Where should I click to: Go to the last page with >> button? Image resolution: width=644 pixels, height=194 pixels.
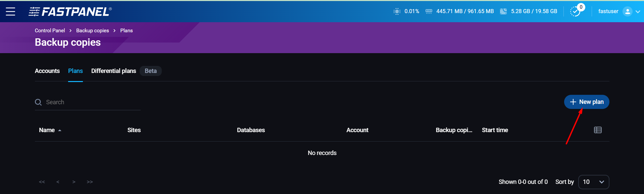(90, 182)
